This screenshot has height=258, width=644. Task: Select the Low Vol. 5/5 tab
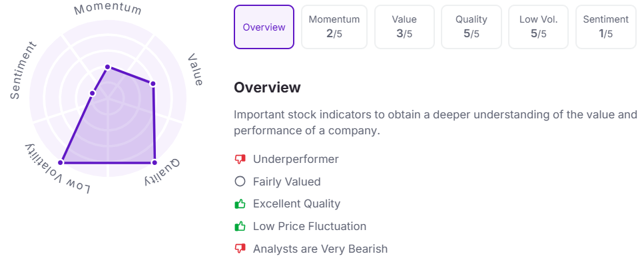point(539,27)
